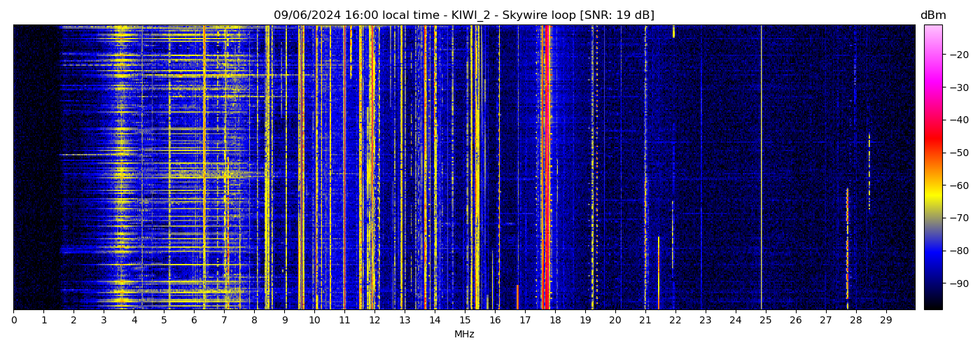The height and width of the screenshot is (350, 980).
Task: Click the plot title with SNR value
Action: 463,15
